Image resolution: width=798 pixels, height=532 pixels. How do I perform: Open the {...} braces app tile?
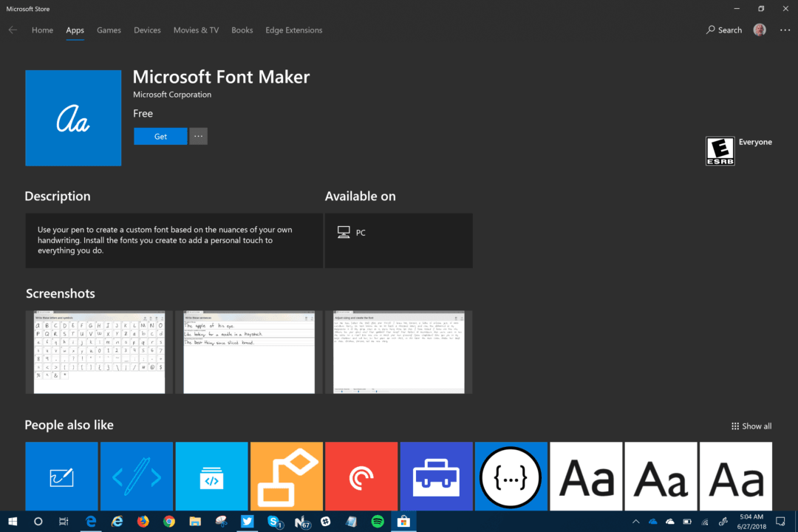pyautogui.click(x=511, y=476)
